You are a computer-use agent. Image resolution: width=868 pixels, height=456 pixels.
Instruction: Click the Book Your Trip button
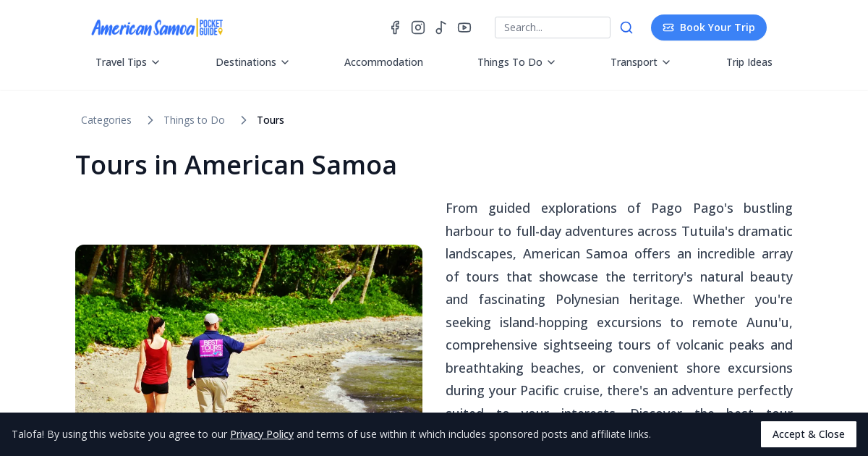(x=709, y=28)
